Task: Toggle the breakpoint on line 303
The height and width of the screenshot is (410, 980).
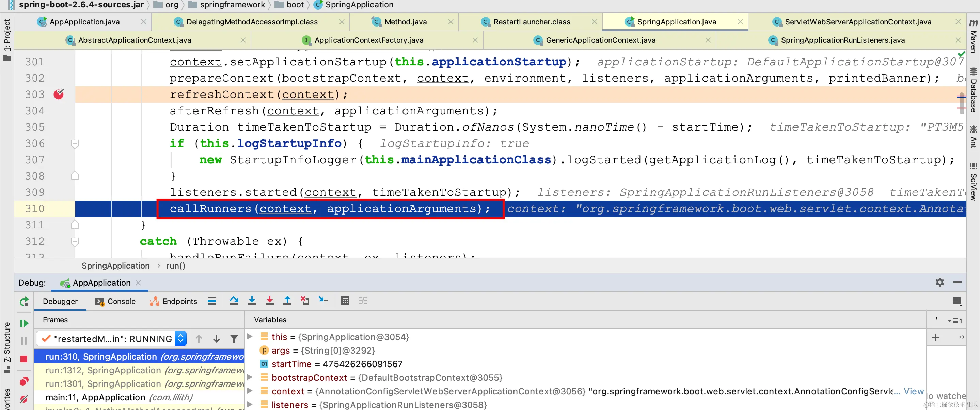Action: [59, 94]
